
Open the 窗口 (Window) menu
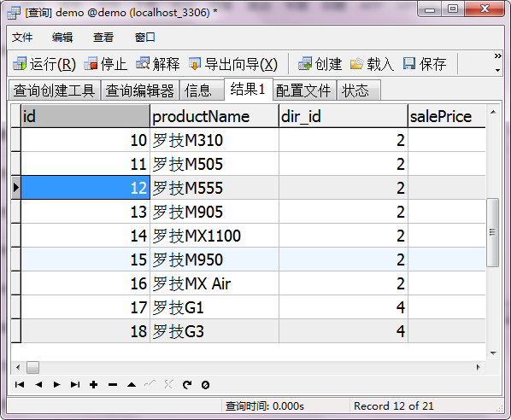[145, 38]
